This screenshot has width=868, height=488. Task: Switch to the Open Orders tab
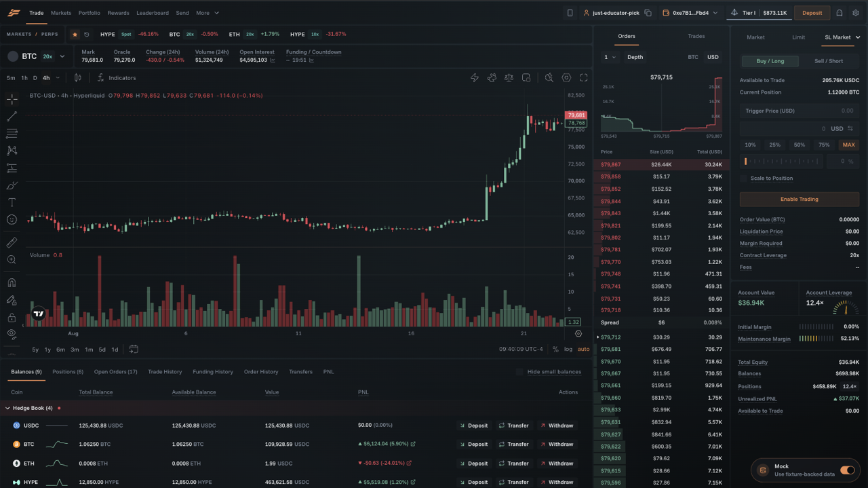point(115,372)
